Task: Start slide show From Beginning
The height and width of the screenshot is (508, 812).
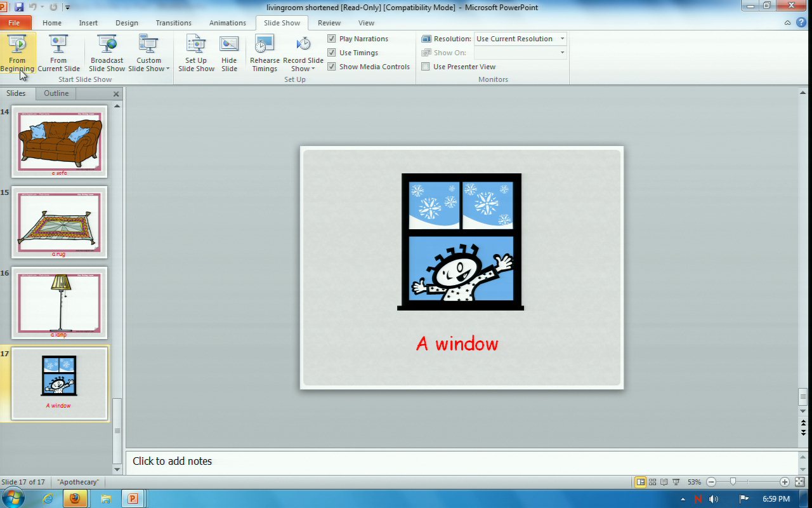Action: pyautogui.click(x=17, y=53)
